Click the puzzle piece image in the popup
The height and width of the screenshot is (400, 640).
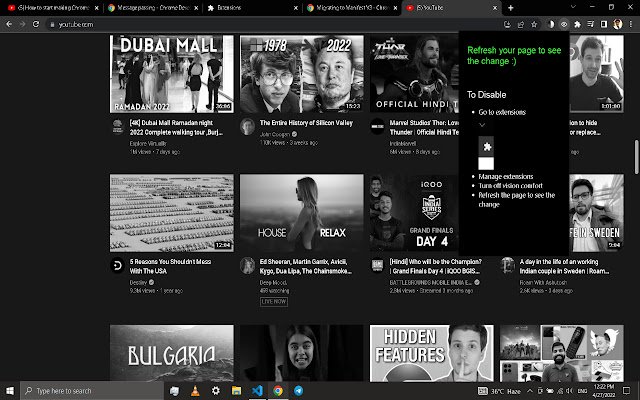[x=486, y=146]
